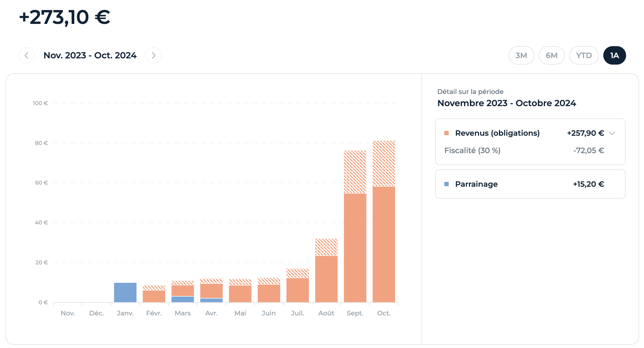Select the 3M time range

tap(521, 55)
